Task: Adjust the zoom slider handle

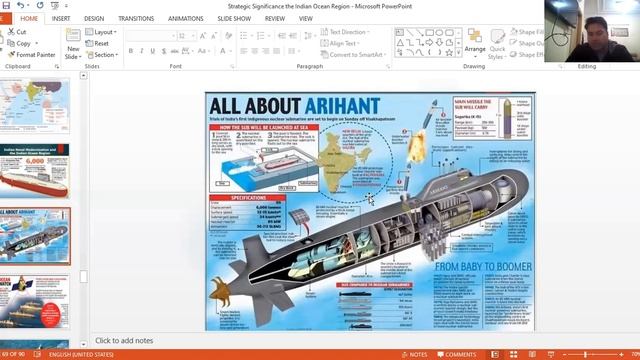Action: 585,354
